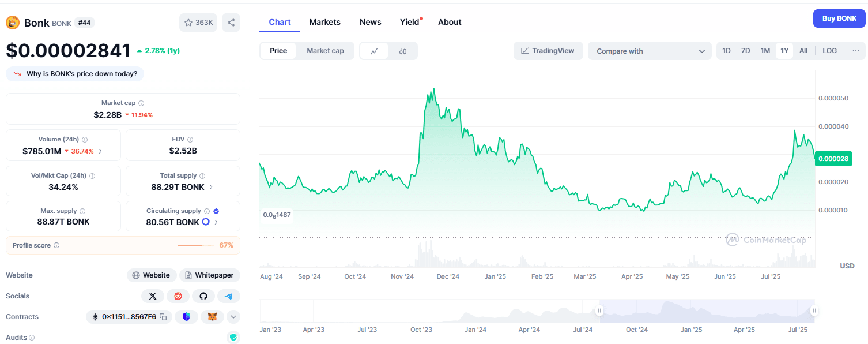The height and width of the screenshot is (344, 868).
Task: Toggle LOG scale on chart
Action: tap(830, 51)
